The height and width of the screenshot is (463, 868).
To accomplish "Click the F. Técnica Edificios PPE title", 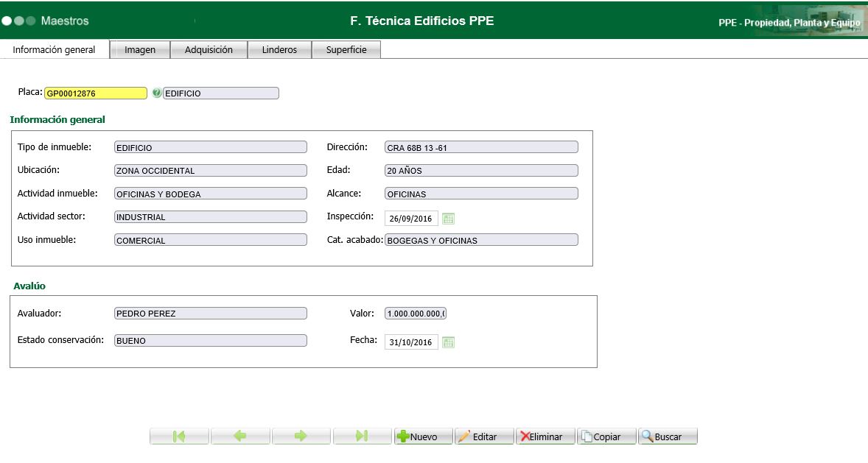I will (421, 21).
